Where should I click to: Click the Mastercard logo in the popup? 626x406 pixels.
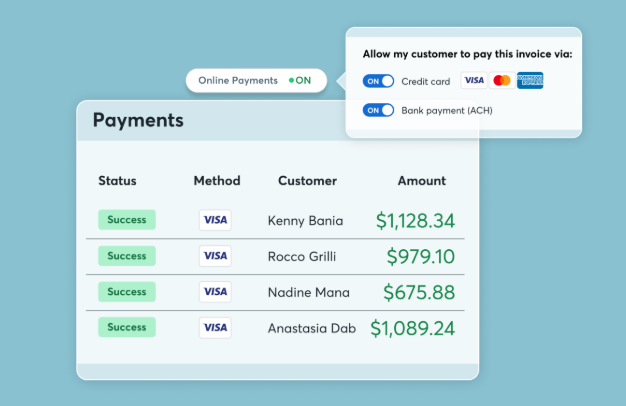(x=502, y=81)
